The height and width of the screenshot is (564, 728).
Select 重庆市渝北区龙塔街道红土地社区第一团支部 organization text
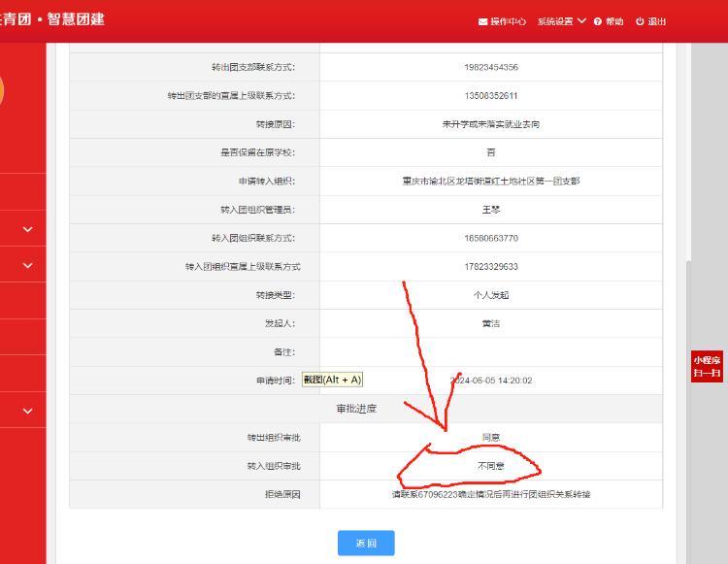point(491,181)
